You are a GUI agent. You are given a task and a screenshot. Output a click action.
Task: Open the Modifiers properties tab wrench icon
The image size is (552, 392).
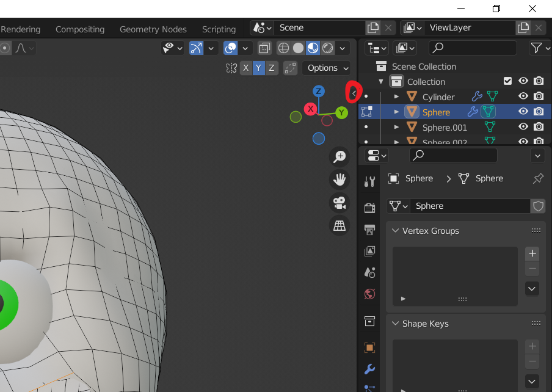(369, 369)
